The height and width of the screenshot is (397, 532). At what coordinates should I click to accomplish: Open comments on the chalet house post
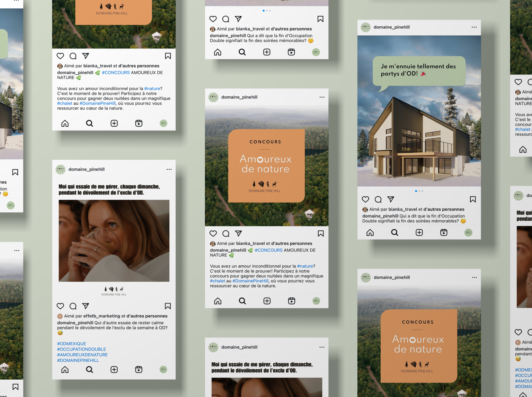tap(378, 199)
